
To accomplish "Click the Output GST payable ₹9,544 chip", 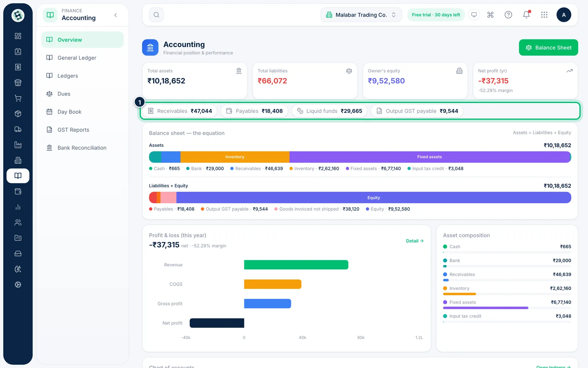I will tap(417, 111).
